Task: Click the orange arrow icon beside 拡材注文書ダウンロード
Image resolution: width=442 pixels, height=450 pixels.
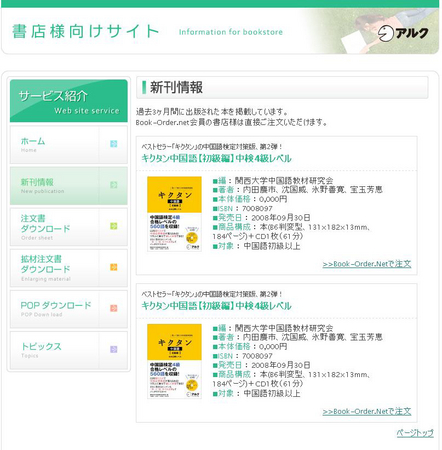Action: click(114, 267)
